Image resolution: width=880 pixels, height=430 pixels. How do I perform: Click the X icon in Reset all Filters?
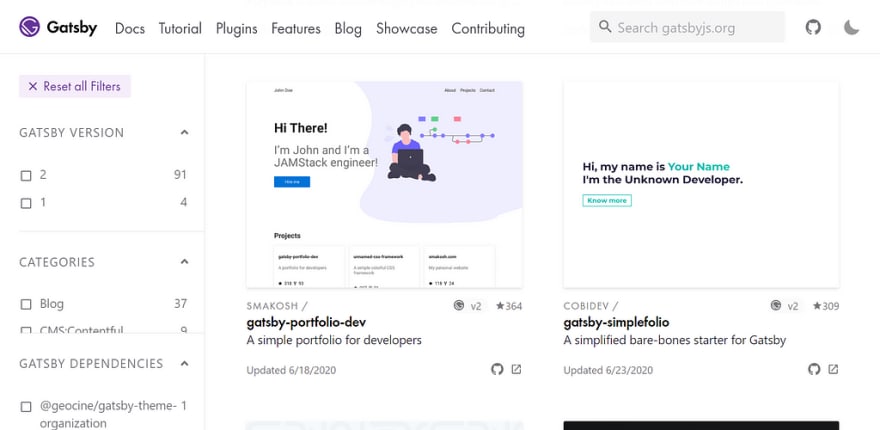(33, 86)
